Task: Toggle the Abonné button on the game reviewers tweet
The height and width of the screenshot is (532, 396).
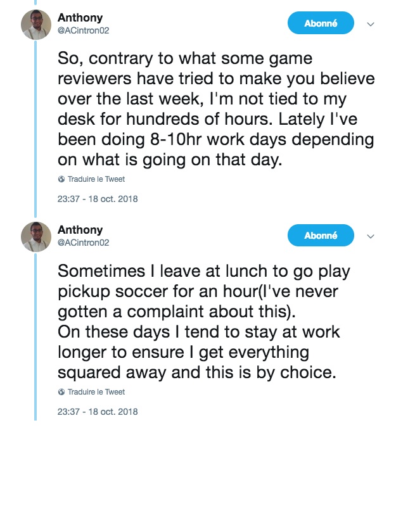Action: tap(321, 23)
